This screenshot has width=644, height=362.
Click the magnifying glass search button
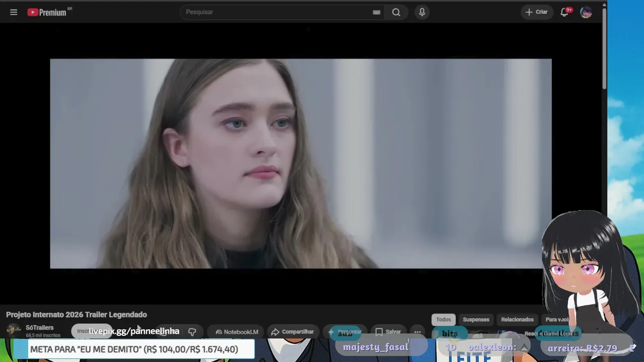396,12
